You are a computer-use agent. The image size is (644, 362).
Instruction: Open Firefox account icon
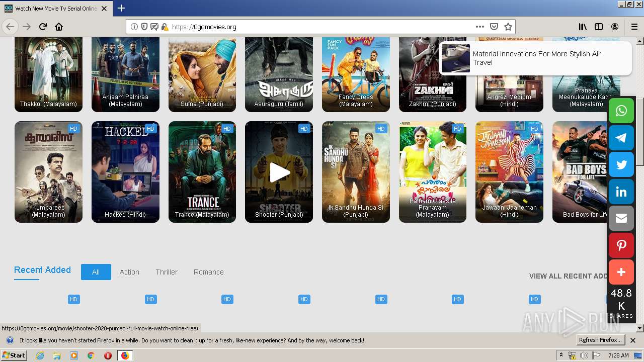coord(615,27)
